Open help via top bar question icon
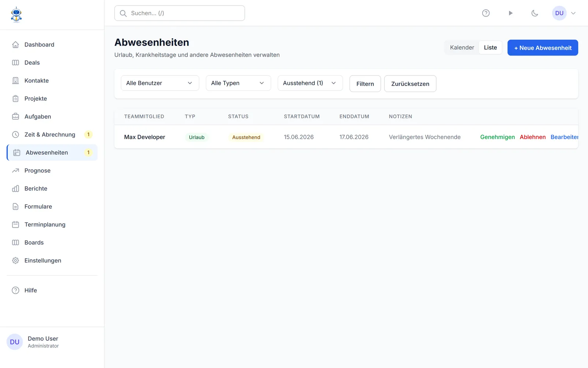This screenshot has height=368, width=588. (x=486, y=13)
